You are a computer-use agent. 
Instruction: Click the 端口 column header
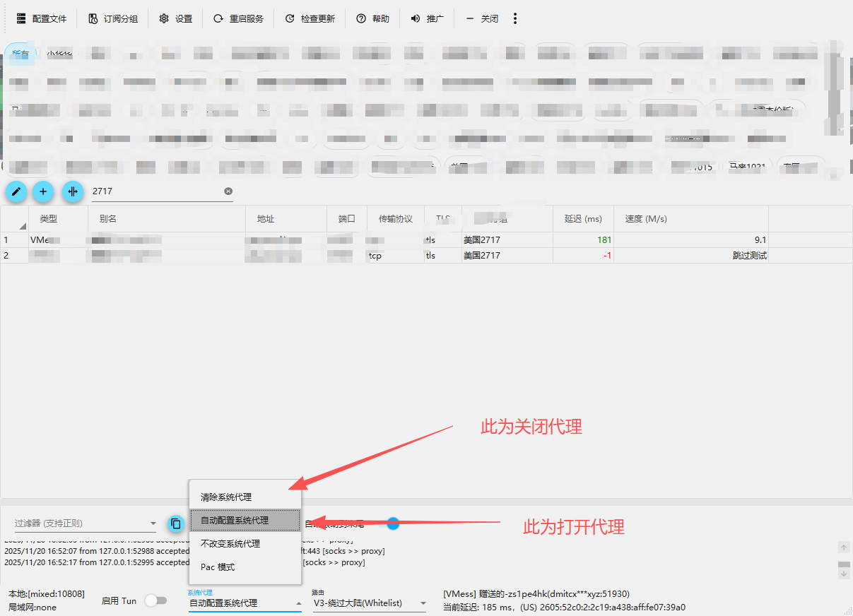[347, 219]
